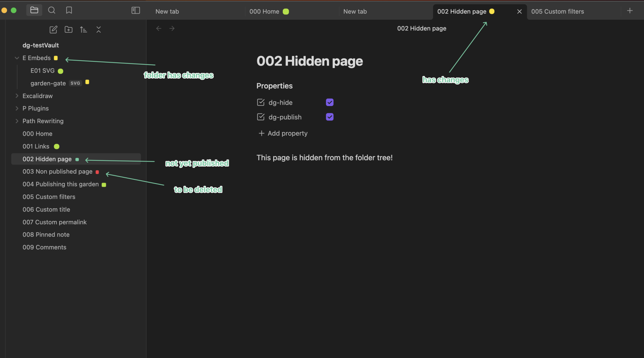This screenshot has width=644, height=358.
Task: Change sort order of the file list
Action: click(x=84, y=30)
